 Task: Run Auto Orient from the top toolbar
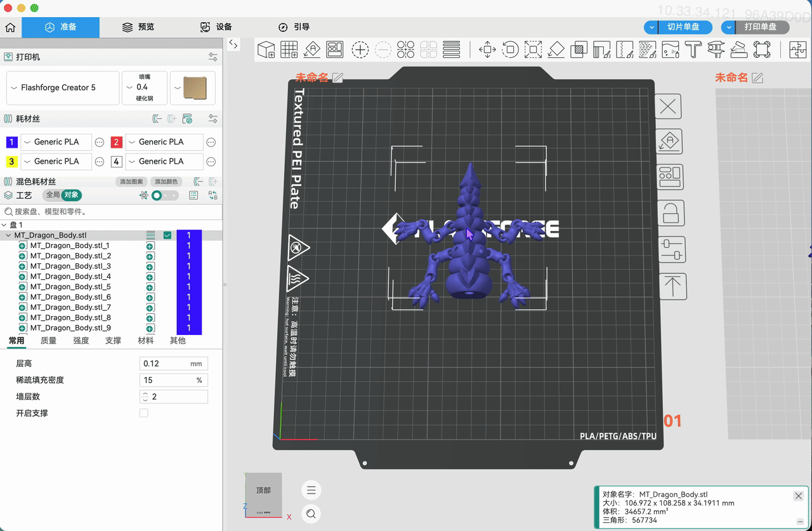click(312, 49)
